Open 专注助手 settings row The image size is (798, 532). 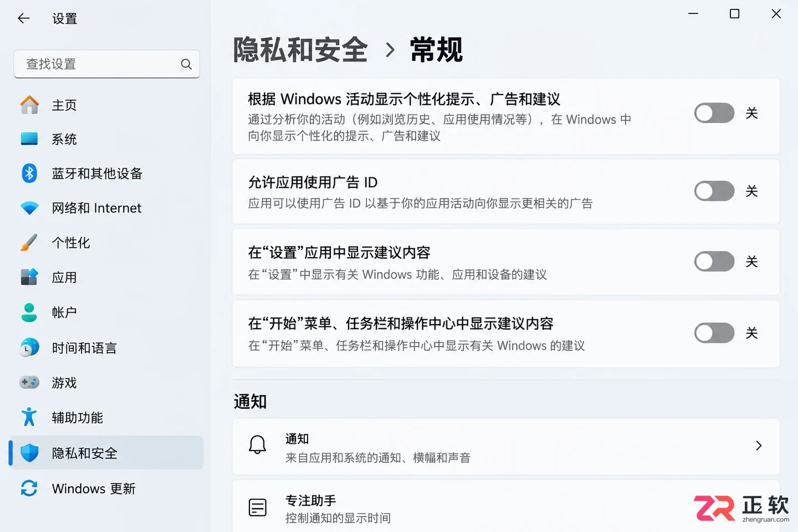[506, 507]
